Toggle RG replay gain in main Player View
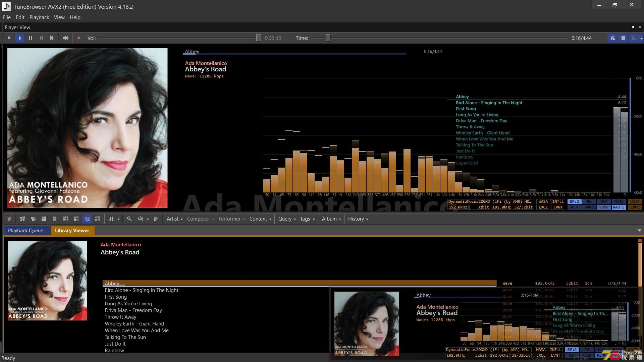This screenshot has height=362, width=644. click(589, 202)
